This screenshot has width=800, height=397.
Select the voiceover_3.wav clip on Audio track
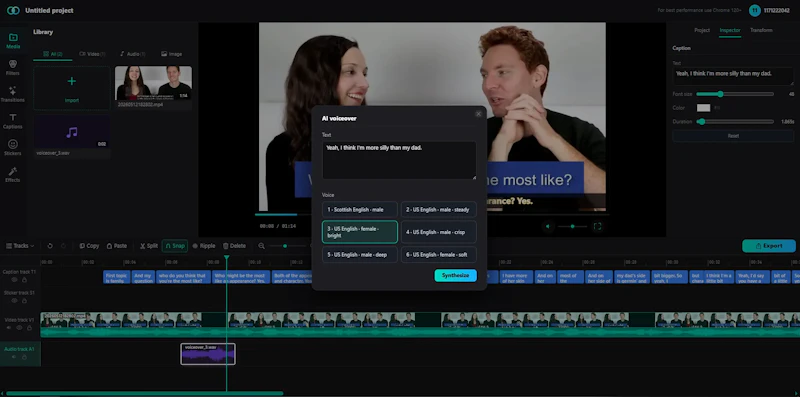208,354
